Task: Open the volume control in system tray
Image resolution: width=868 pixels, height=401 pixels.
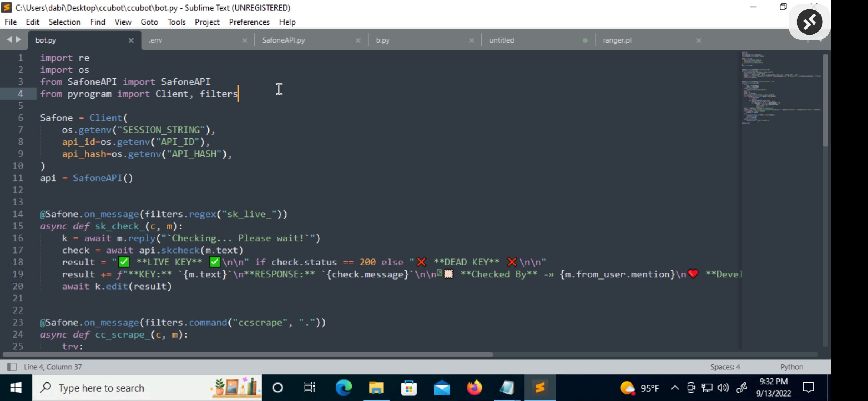Action: (x=723, y=388)
